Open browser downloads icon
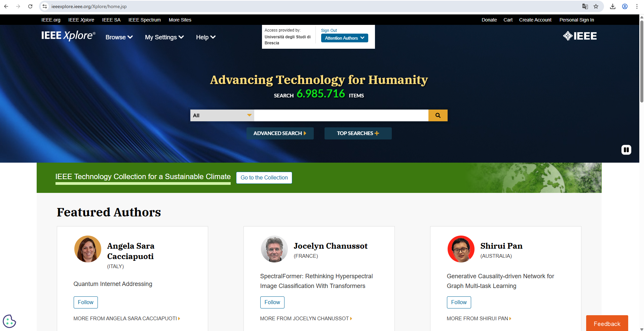The image size is (644, 331). (x=613, y=6)
